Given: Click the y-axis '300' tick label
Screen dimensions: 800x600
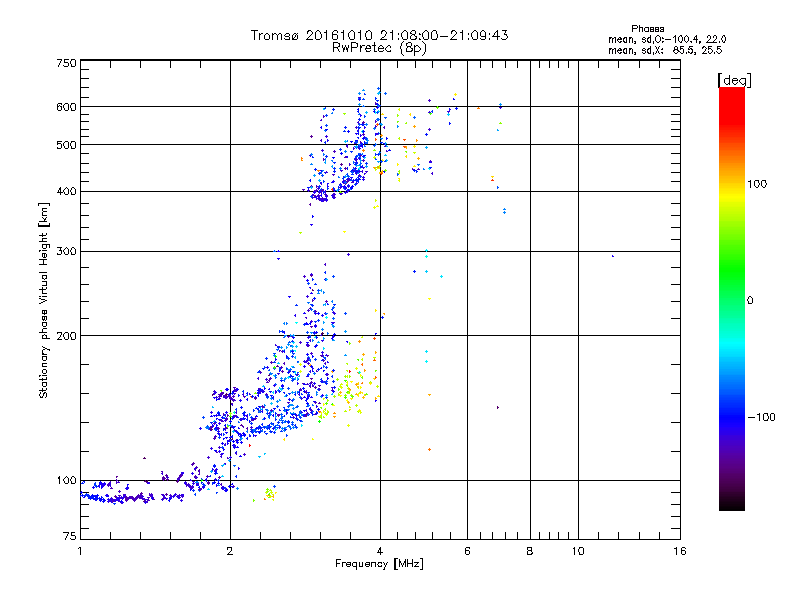Looking at the screenshot, I should click(x=66, y=252).
